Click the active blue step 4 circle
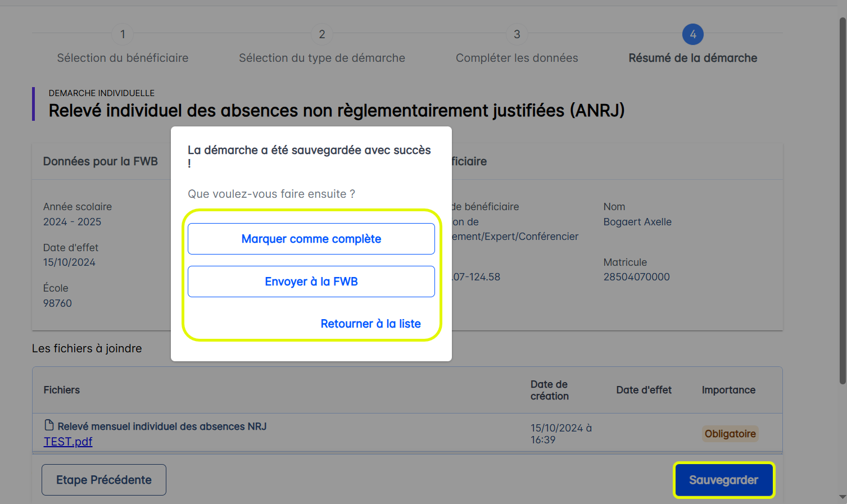This screenshot has width=847, height=504. tap(693, 34)
